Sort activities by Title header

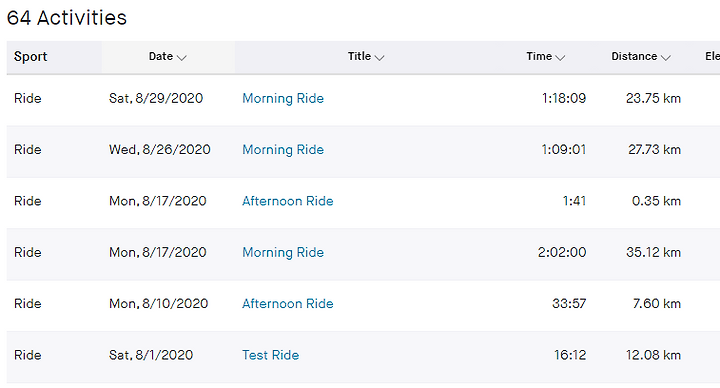click(359, 56)
